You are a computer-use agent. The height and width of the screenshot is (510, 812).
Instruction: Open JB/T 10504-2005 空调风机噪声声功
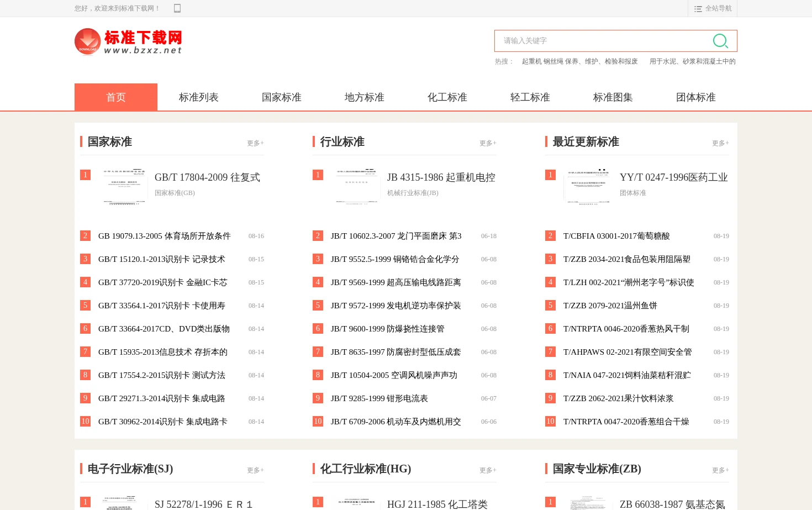click(394, 375)
